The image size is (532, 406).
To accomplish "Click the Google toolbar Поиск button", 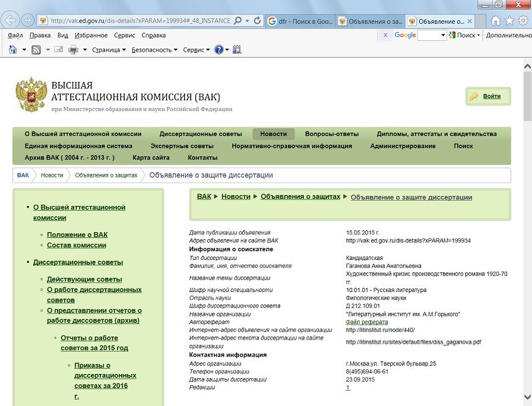I will point(463,35).
